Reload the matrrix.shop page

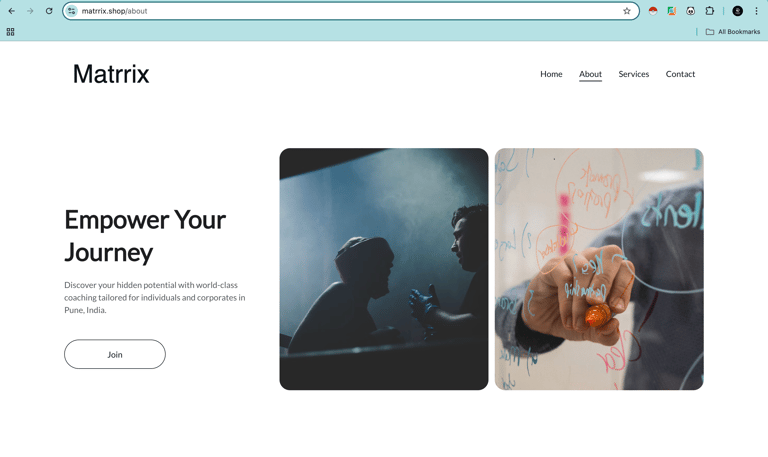[x=49, y=11]
